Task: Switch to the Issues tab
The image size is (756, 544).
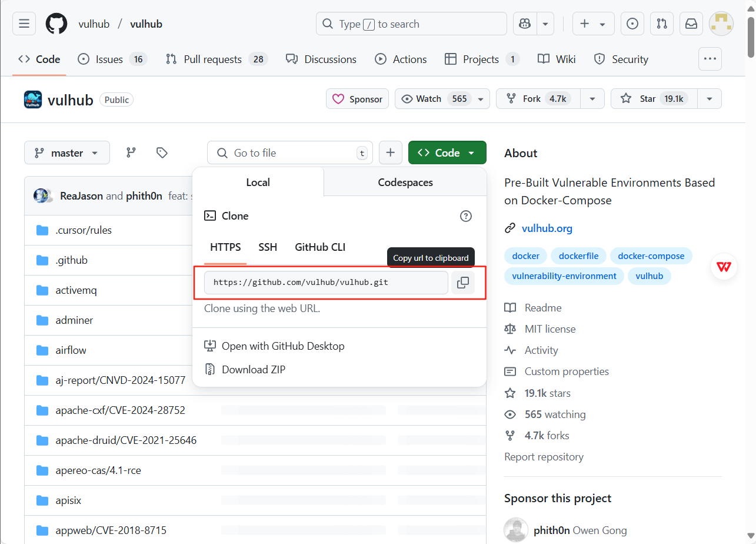Action: click(112, 59)
